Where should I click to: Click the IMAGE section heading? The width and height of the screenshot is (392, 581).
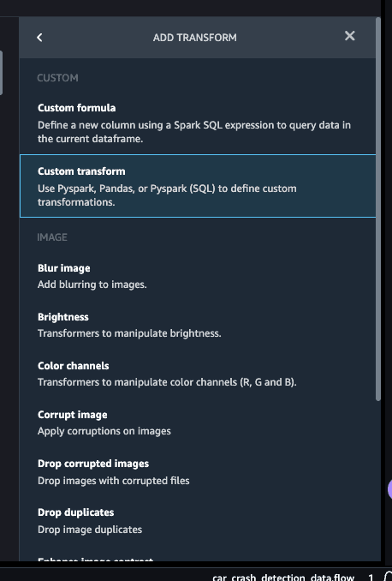[x=52, y=237]
